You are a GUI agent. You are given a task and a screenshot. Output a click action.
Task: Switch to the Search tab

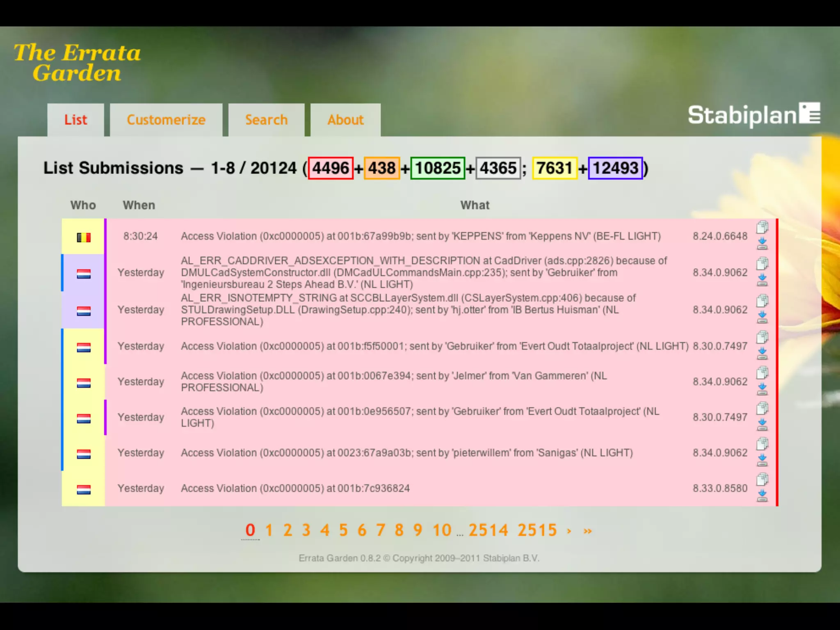[x=266, y=120]
